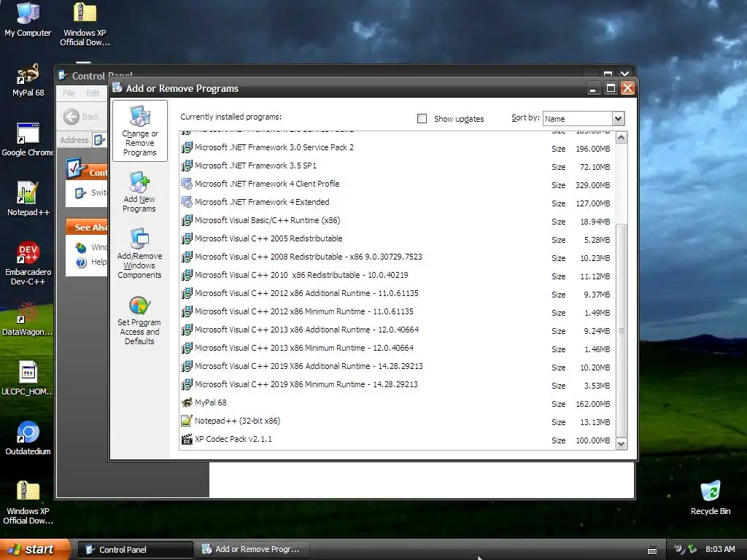Screen dimensions: 747x560
Task: Click XP Codec Pack icon in program list
Action: tap(187, 439)
